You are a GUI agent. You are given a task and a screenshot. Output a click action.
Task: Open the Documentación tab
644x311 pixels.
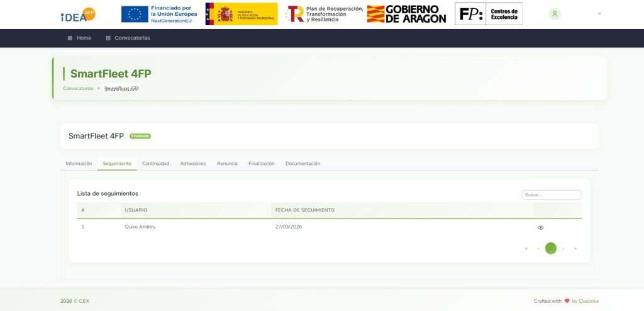tap(303, 164)
